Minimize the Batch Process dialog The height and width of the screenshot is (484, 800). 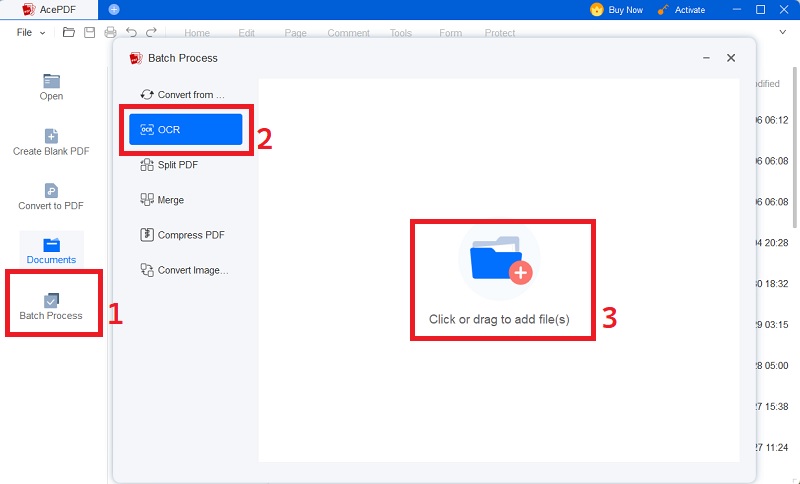point(706,58)
